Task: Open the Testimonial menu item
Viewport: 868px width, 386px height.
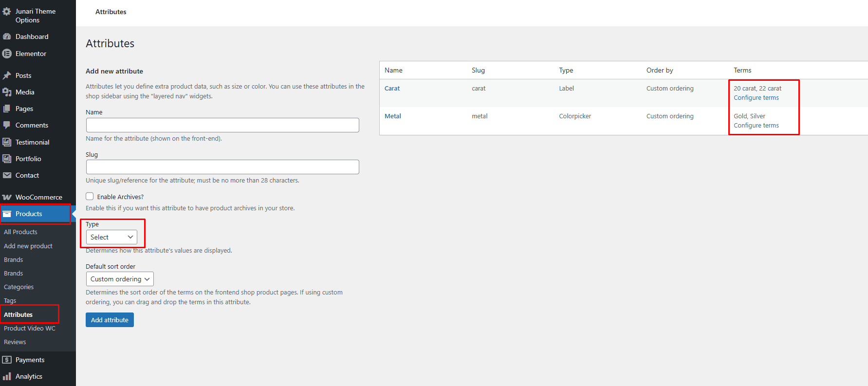Action: (x=33, y=142)
